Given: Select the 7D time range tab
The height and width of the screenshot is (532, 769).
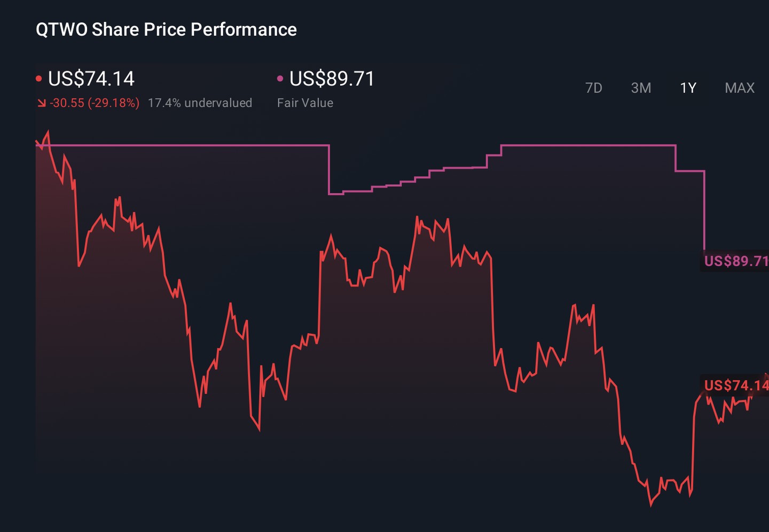Looking at the screenshot, I should click(x=593, y=88).
